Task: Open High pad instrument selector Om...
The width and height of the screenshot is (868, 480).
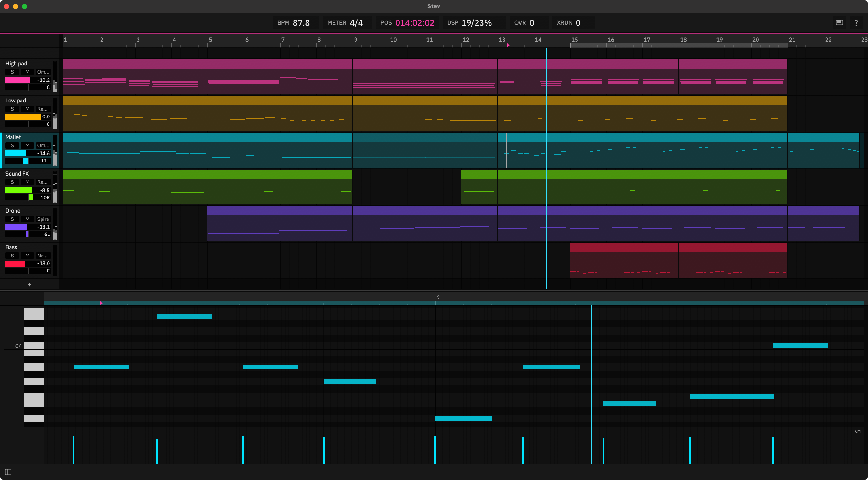Action: click(43, 72)
